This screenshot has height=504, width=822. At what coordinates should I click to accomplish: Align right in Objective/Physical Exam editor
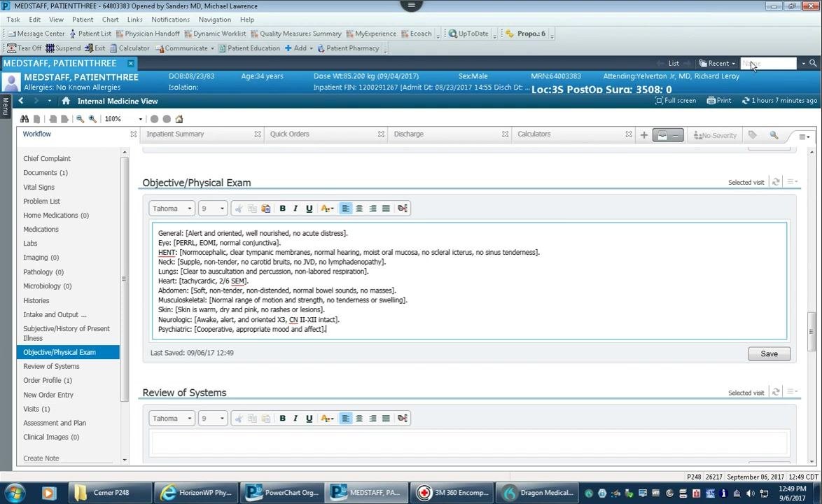(x=372, y=209)
